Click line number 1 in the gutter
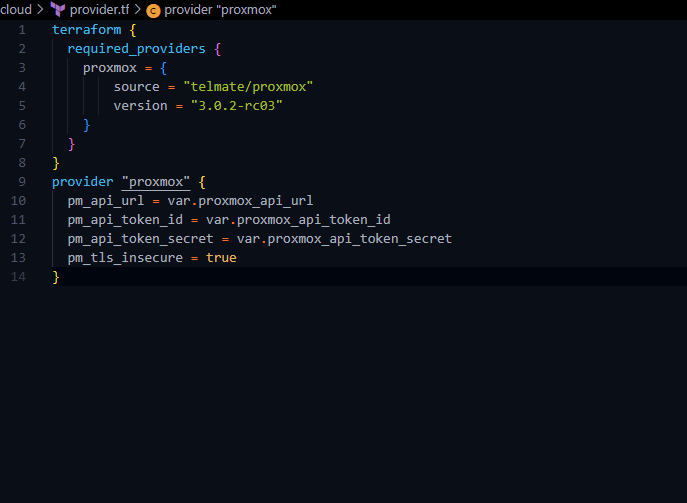The image size is (687, 503). [22, 30]
